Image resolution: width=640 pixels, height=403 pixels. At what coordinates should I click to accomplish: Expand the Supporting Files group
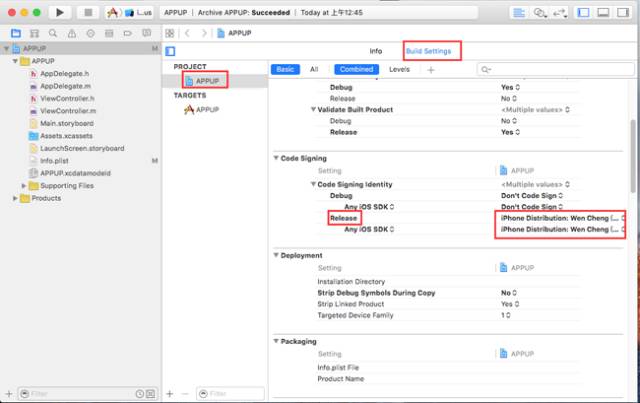[24, 186]
